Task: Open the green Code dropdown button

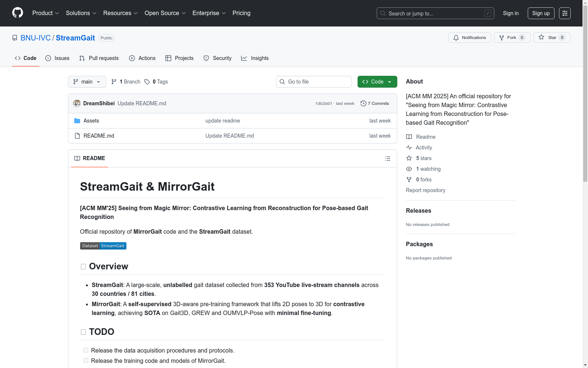Action: click(x=377, y=82)
